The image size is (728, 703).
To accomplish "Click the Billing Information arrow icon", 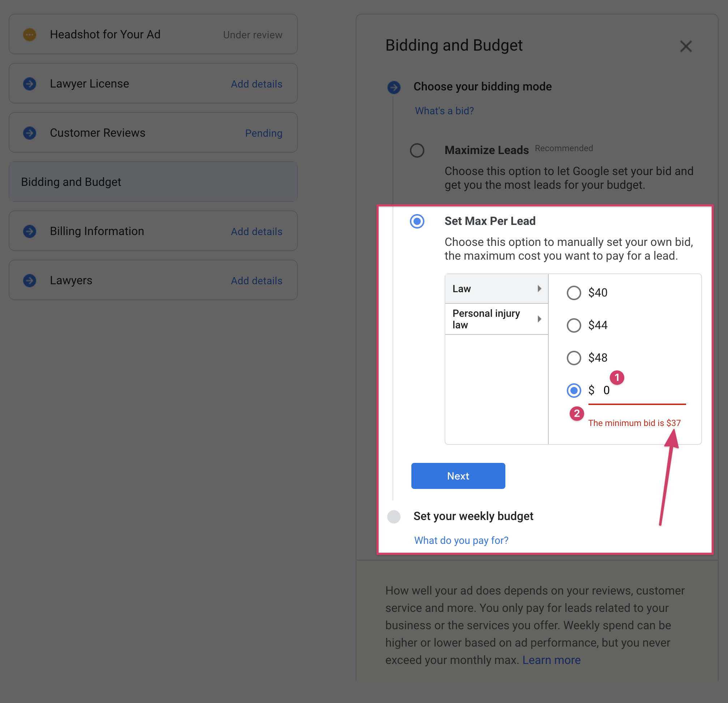I will pos(30,231).
